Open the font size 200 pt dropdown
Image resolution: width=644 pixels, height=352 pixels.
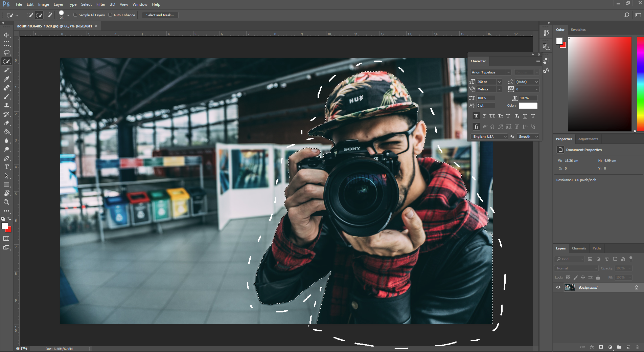tap(499, 82)
